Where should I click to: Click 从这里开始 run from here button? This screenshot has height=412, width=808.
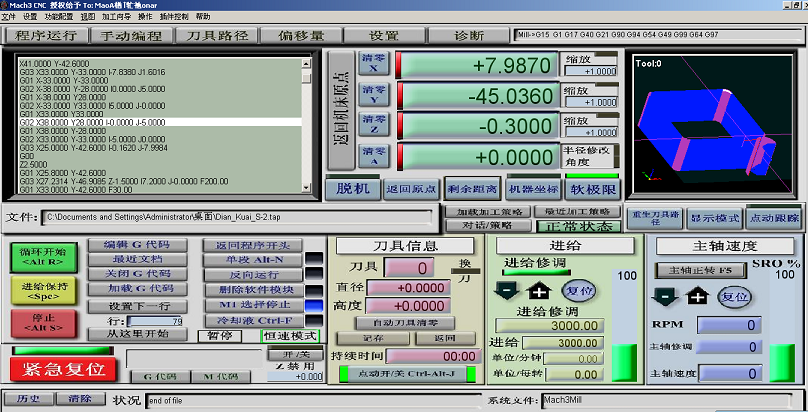[x=137, y=334]
